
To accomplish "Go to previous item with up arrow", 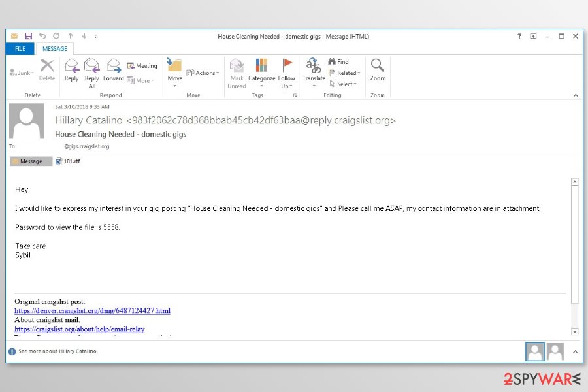I will coord(71,36).
